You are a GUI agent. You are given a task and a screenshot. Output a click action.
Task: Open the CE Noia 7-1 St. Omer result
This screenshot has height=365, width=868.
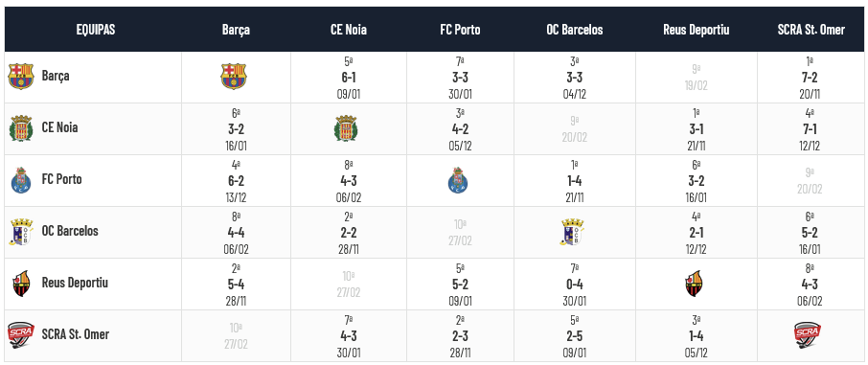(x=810, y=129)
